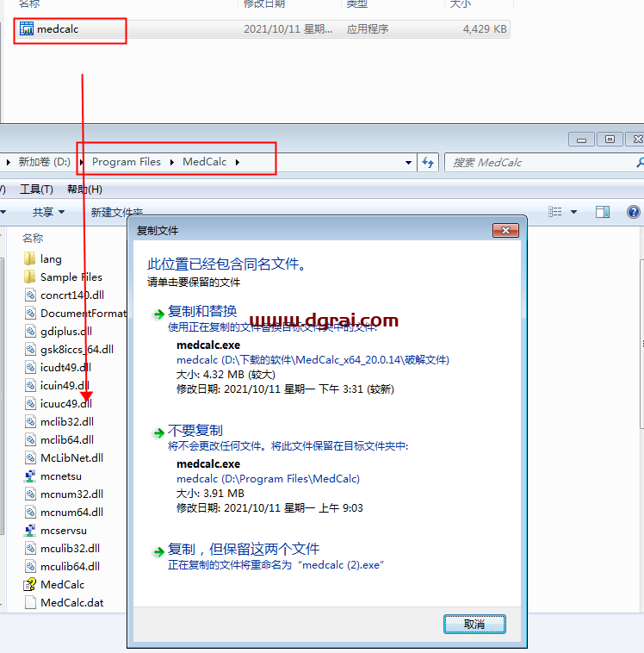Open the lang folder
Image resolution: width=644 pixels, height=653 pixels.
coord(43,259)
